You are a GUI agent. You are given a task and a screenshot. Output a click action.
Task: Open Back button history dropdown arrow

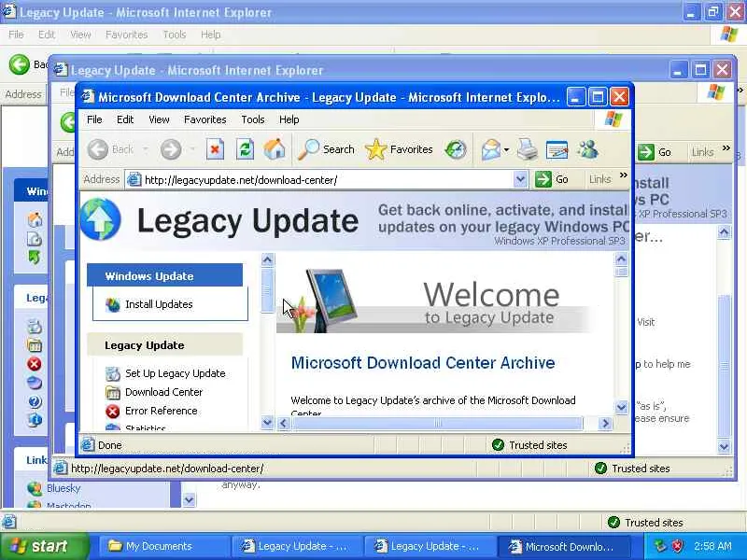pyautogui.click(x=146, y=149)
